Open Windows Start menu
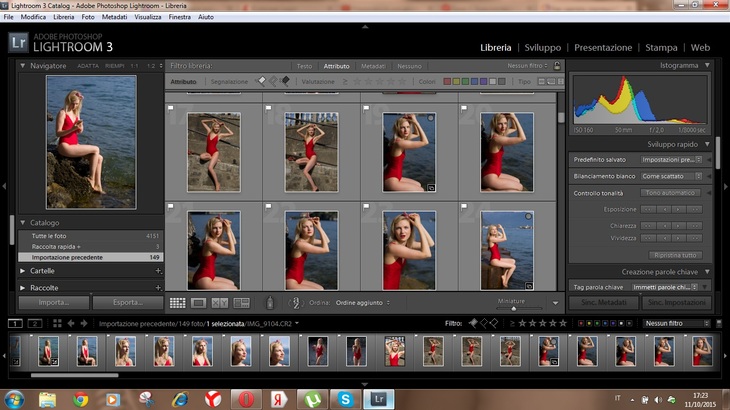730x410 pixels. tap(14, 399)
